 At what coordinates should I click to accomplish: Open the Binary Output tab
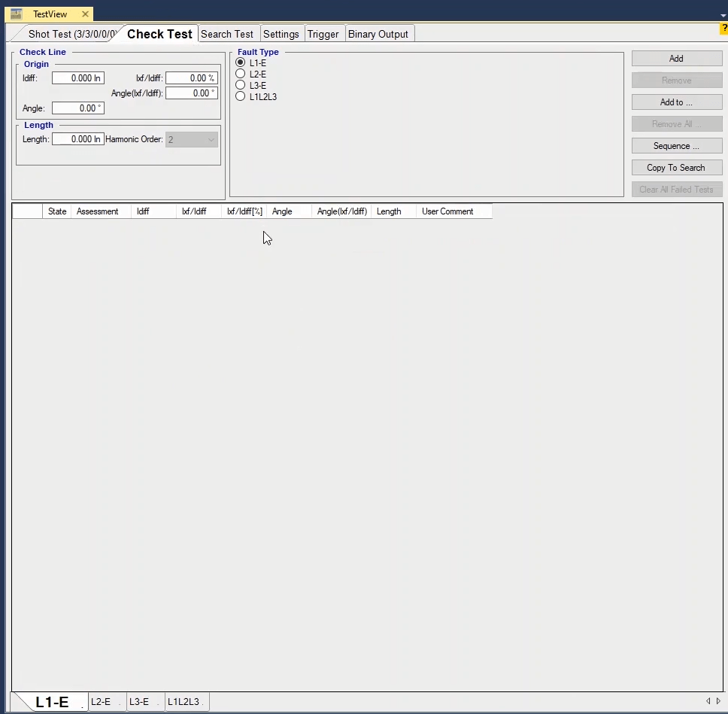378,34
